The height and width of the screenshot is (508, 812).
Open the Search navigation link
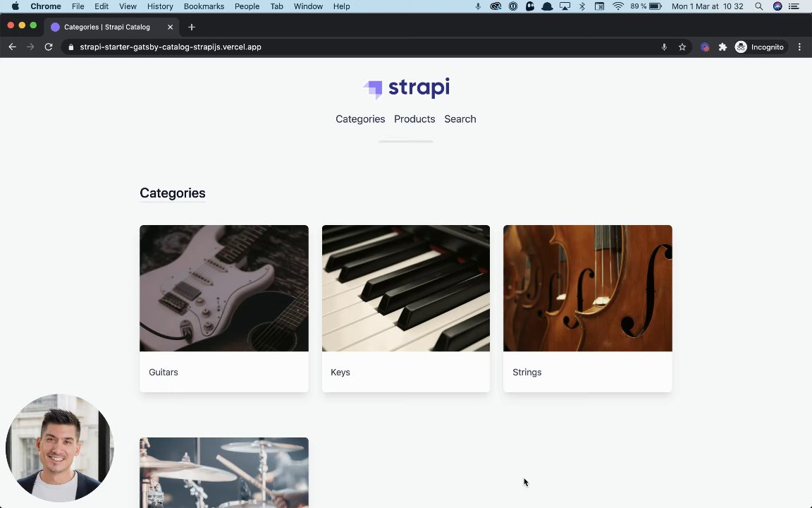[x=460, y=119]
